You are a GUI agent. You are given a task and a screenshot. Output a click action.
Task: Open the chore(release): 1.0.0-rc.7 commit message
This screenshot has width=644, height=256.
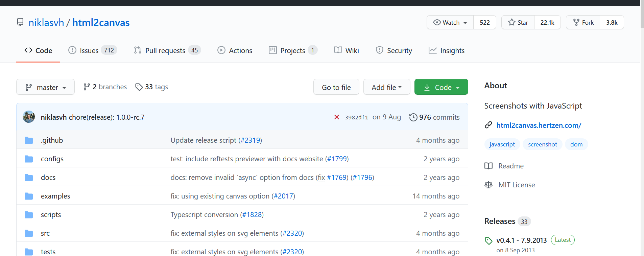point(106,117)
